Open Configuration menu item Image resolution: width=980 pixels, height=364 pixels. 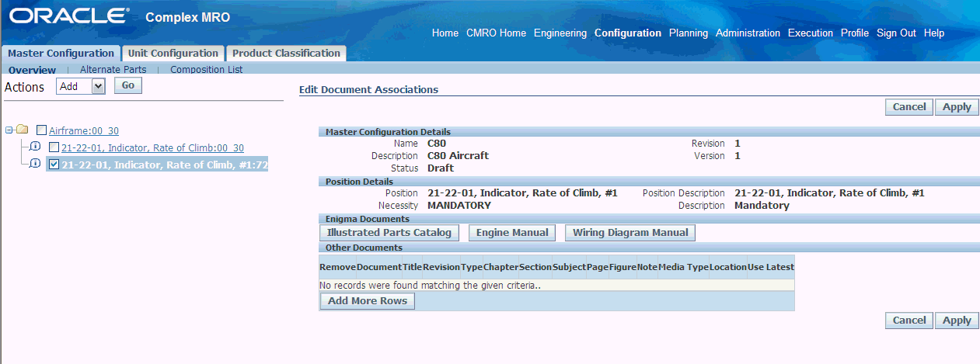click(x=628, y=33)
